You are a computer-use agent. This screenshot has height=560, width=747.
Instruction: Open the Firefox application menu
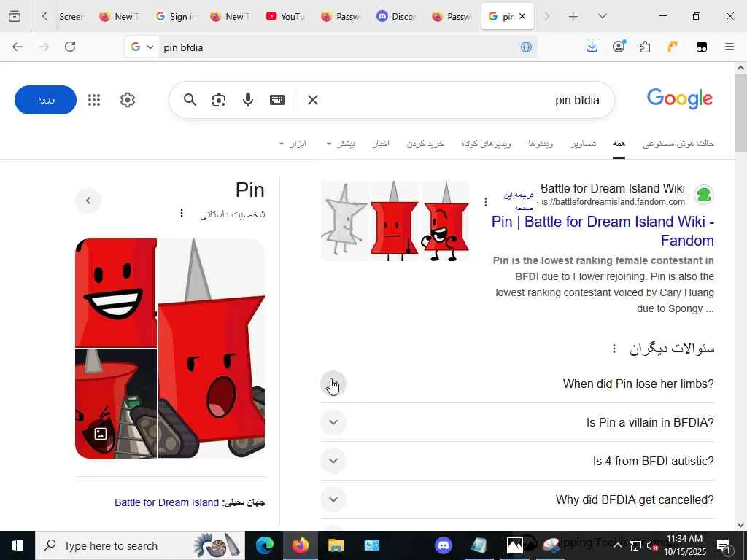[x=729, y=47]
